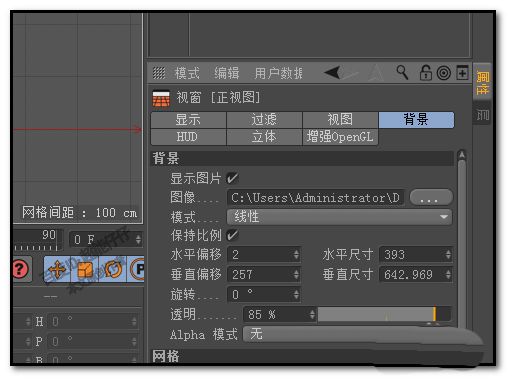Click the 水平偏移 stepper arrows
507x377 pixels.
point(296,255)
